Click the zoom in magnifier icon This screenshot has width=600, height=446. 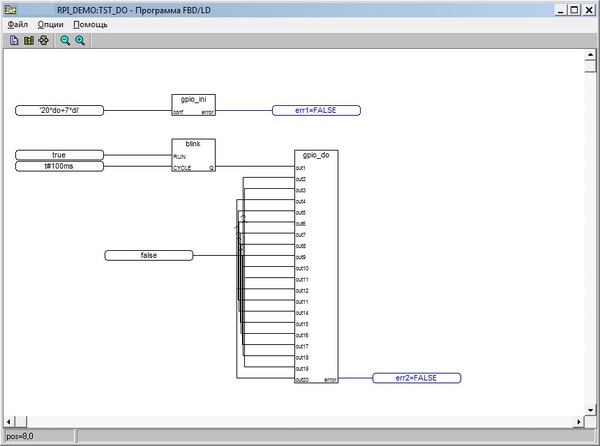pyautogui.click(x=80, y=40)
